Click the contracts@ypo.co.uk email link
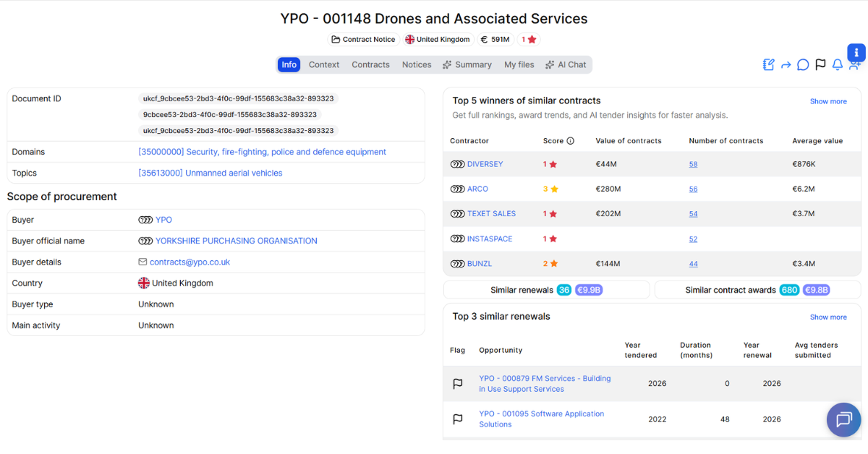 pos(190,262)
